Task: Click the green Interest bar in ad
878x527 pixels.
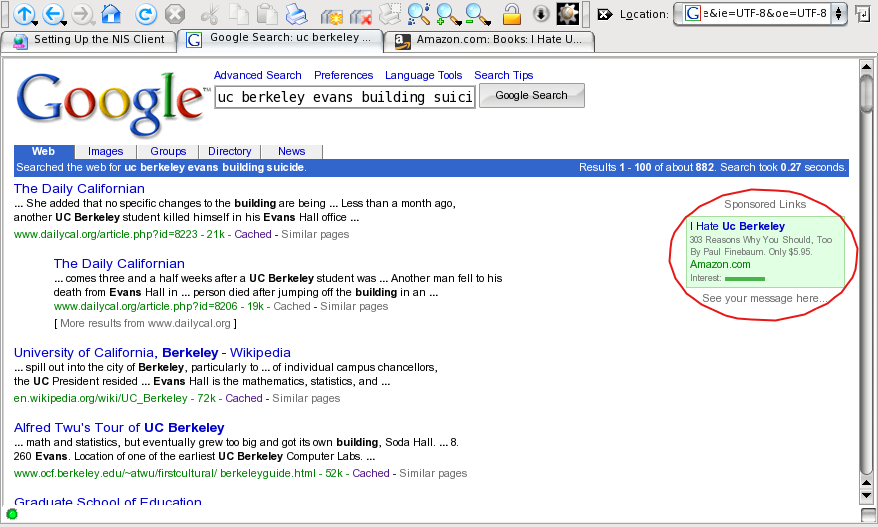Action: pos(745,278)
